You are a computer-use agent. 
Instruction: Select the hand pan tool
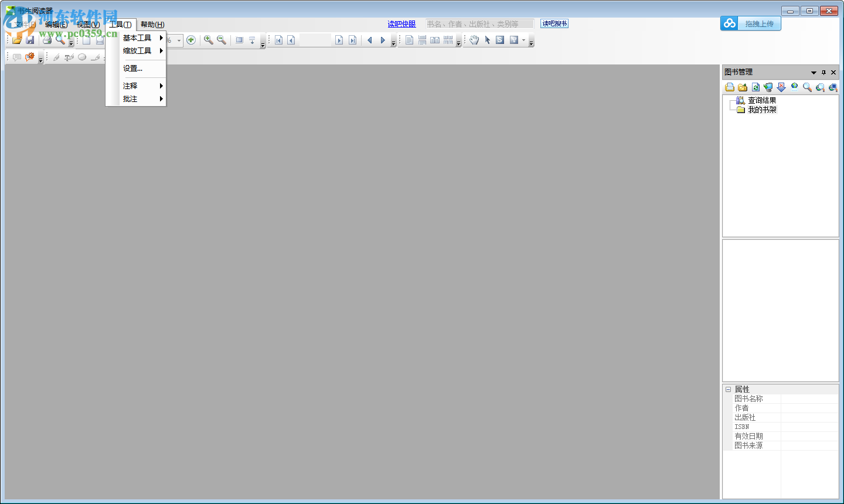point(474,40)
